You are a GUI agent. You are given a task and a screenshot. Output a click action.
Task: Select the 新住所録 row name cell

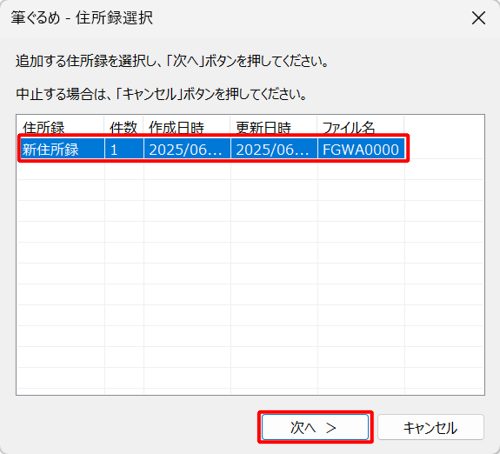click(62, 149)
